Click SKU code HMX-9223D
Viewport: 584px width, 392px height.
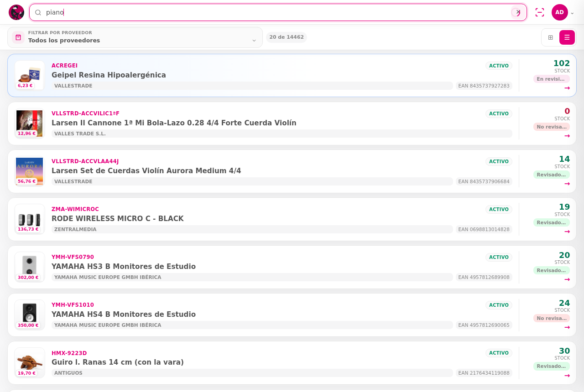(69, 353)
